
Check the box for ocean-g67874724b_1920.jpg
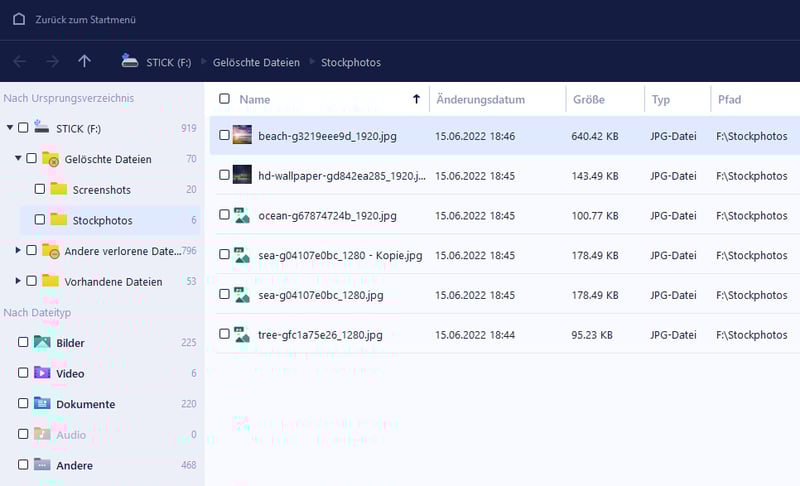click(224, 215)
